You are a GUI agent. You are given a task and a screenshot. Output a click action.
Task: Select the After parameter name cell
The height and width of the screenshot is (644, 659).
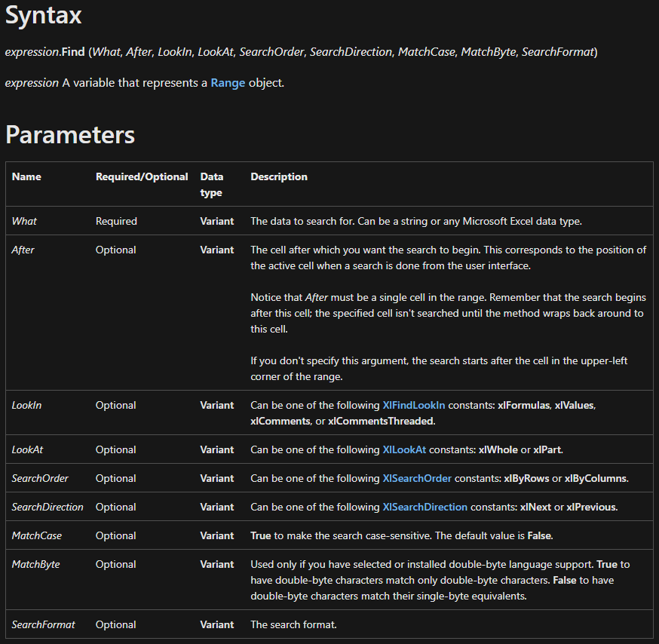(x=23, y=250)
